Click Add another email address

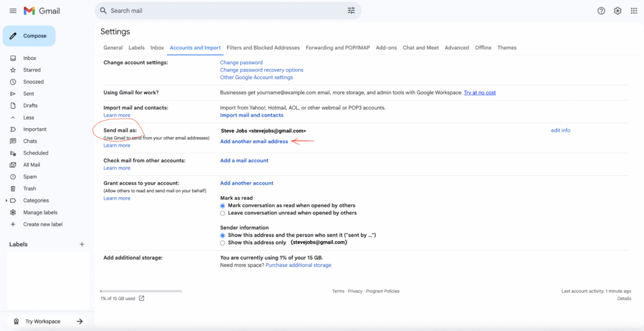(254, 141)
